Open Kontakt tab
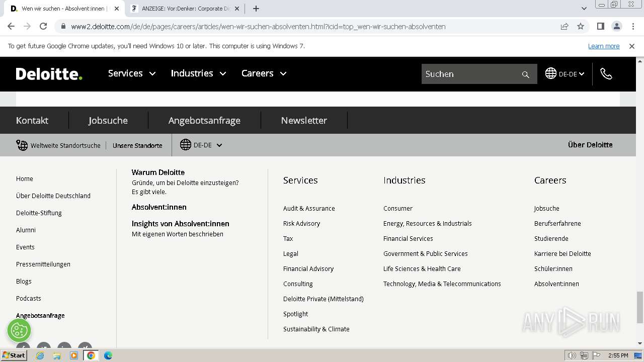The width and height of the screenshot is (644, 362). 32,120
